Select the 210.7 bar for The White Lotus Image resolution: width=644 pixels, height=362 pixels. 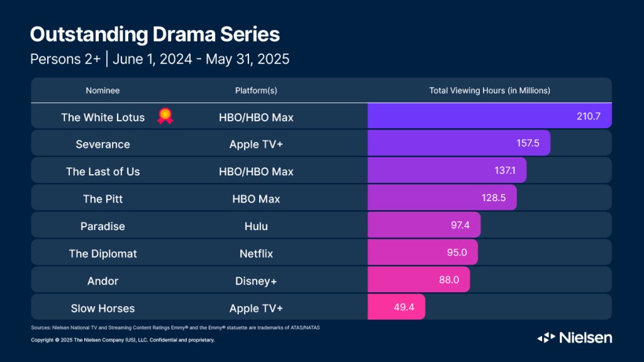tap(489, 117)
